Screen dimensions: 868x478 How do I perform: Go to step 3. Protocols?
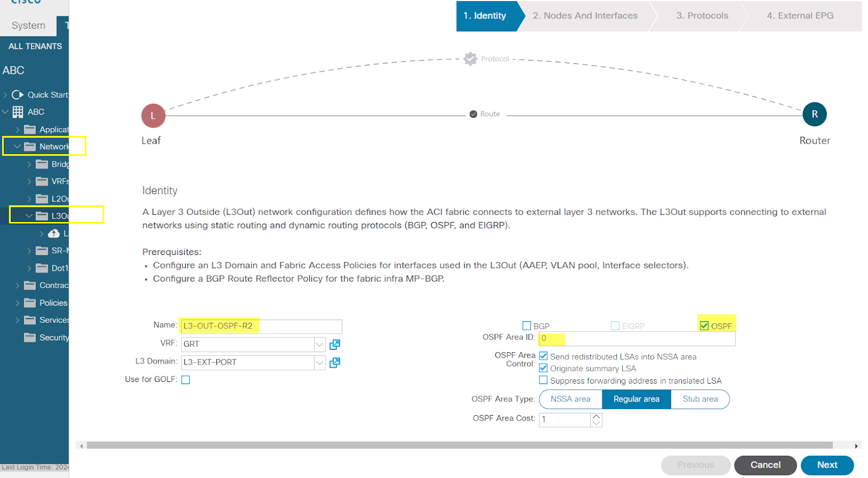(702, 16)
